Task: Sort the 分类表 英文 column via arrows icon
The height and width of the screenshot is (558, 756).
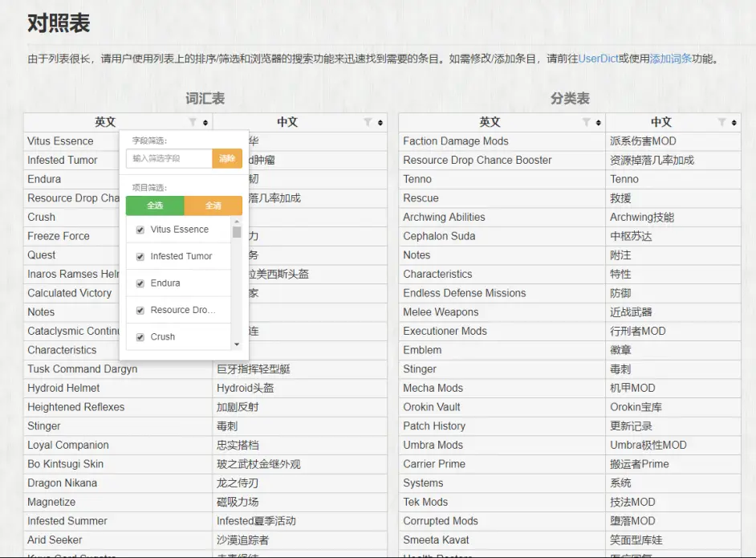Action: coord(599,123)
